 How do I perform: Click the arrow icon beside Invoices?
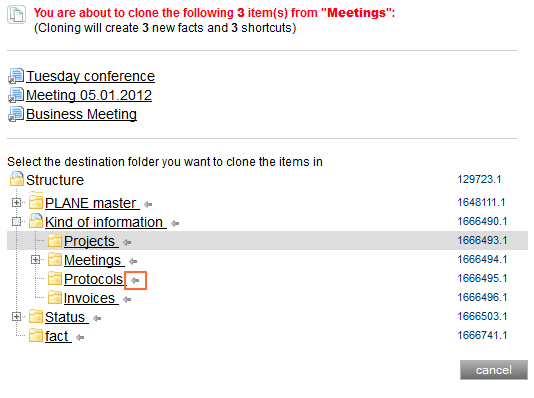click(127, 300)
